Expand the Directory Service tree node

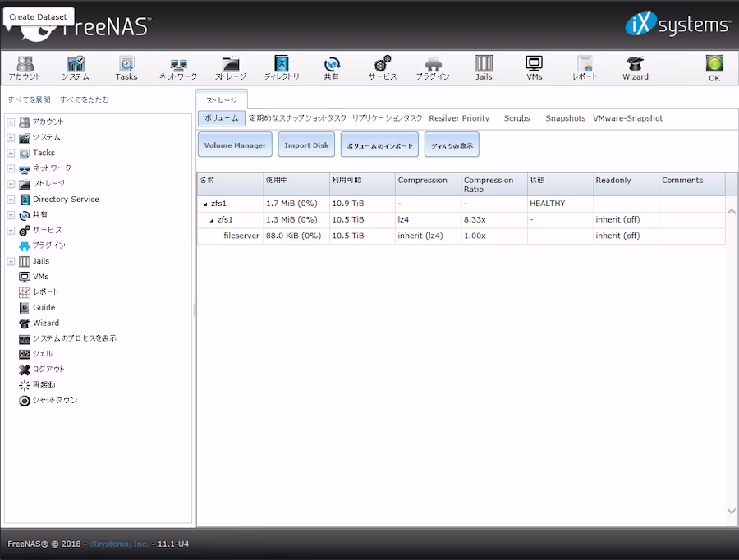click(11, 200)
